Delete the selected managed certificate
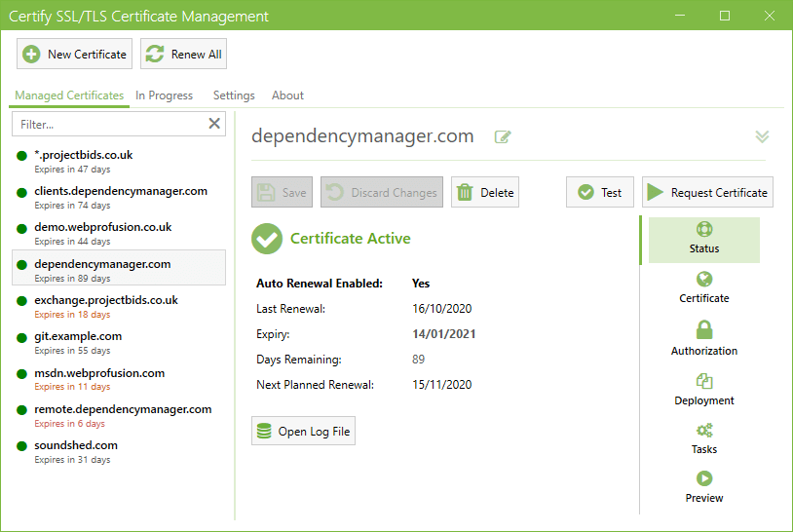Screen dimensions: 793x532 485,193
